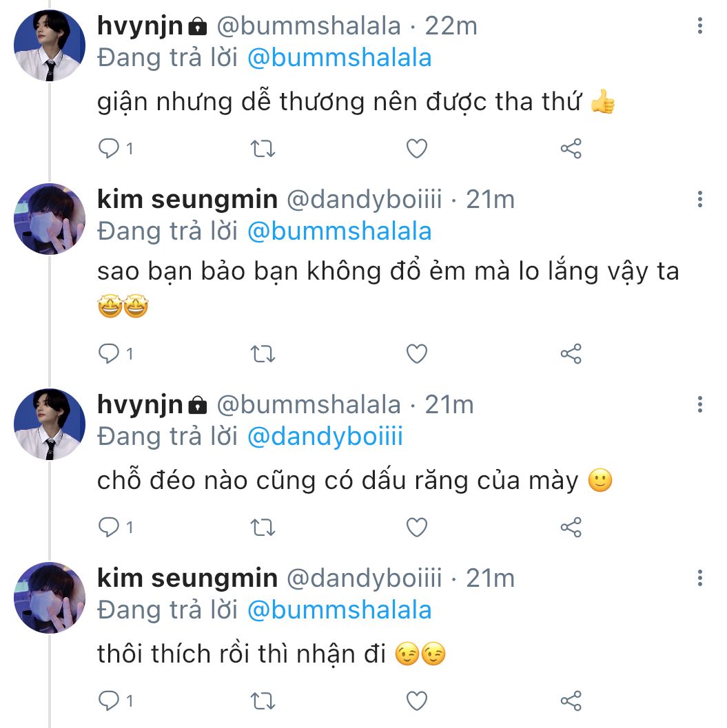Like the 'chỗ đéo nào' tweet
This screenshot has width=727, height=728.
[416, 528]
